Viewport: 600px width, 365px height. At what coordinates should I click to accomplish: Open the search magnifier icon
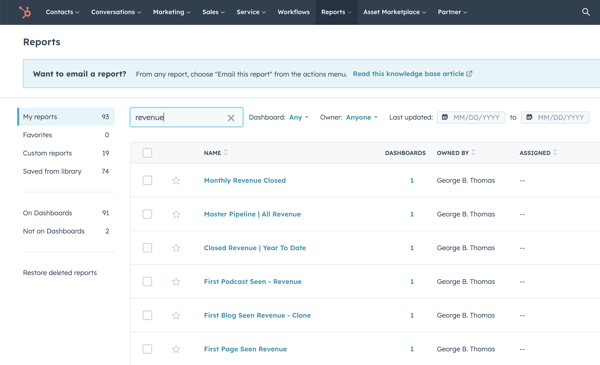tap(585, 12)
